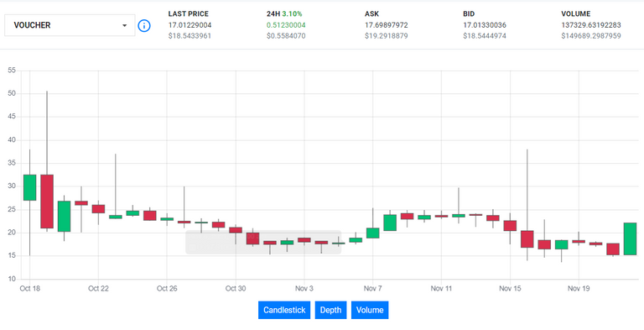
Task: Click the Oct 22 axis label
Action: (x=99, y=289)
